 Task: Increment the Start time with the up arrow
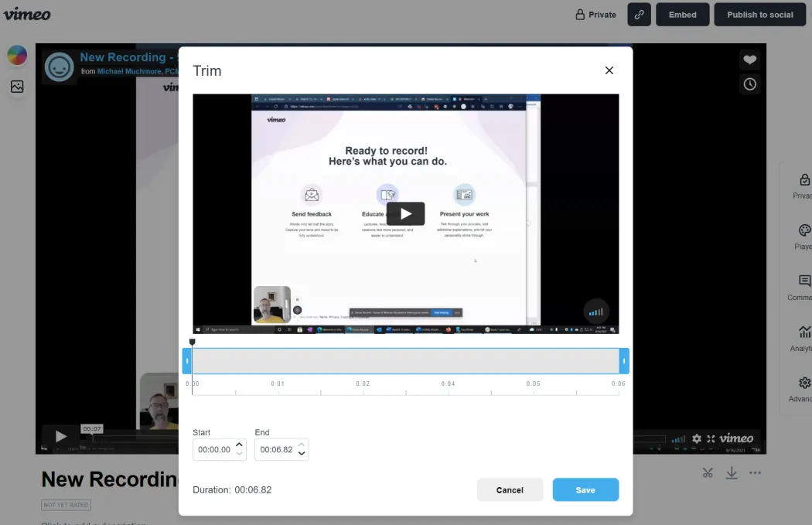pos(240,445)
